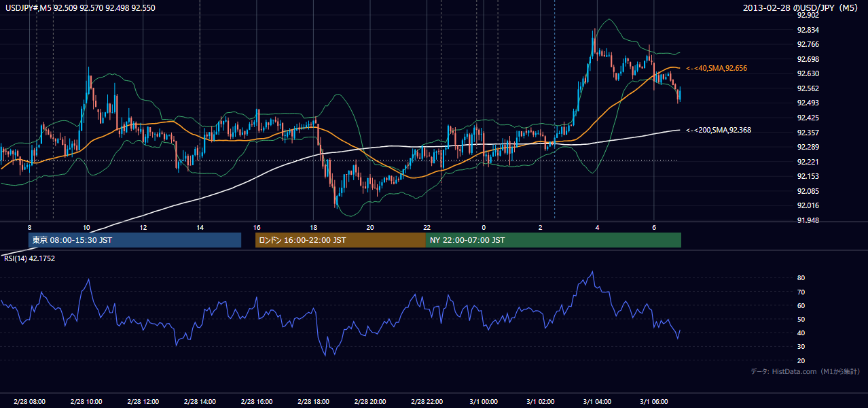Click price axis value 92.357
This screenshot has width=868, height=408.
tap(808, 133)
